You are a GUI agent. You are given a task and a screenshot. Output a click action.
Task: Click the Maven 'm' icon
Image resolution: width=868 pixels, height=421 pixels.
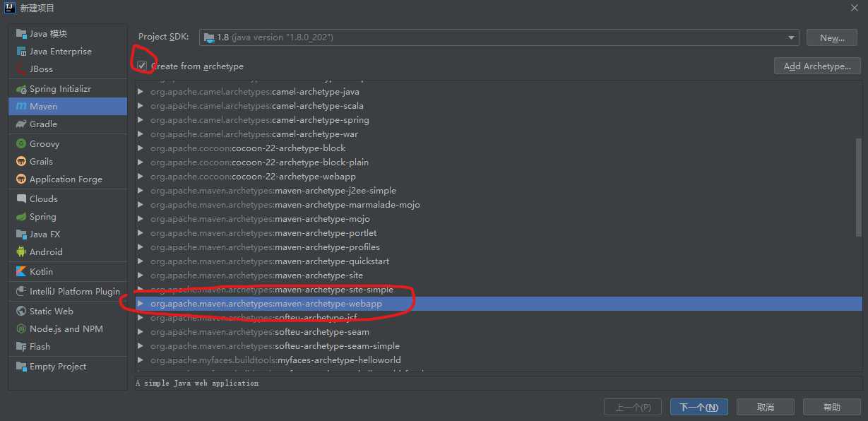coord(21,107)
